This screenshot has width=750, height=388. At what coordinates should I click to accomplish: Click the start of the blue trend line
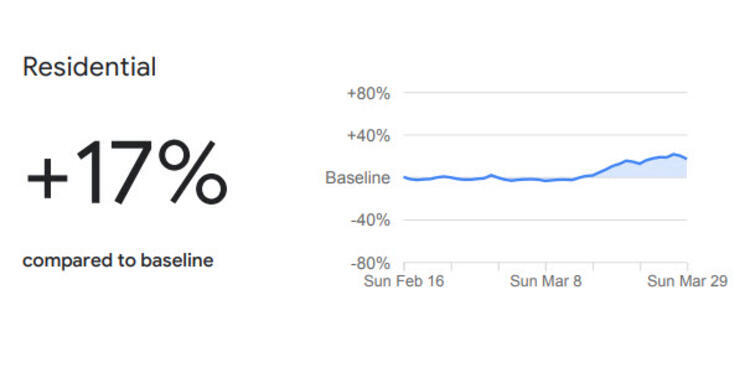point(405,177)
